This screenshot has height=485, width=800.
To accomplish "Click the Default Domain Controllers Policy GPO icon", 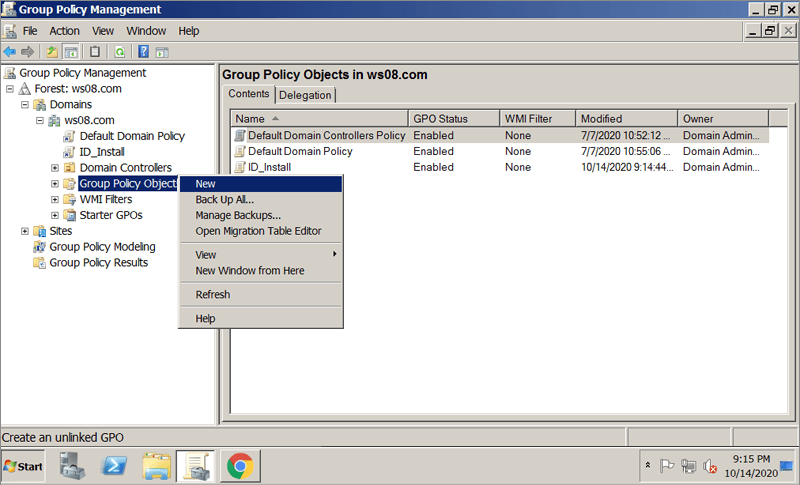I will (240, 135).
